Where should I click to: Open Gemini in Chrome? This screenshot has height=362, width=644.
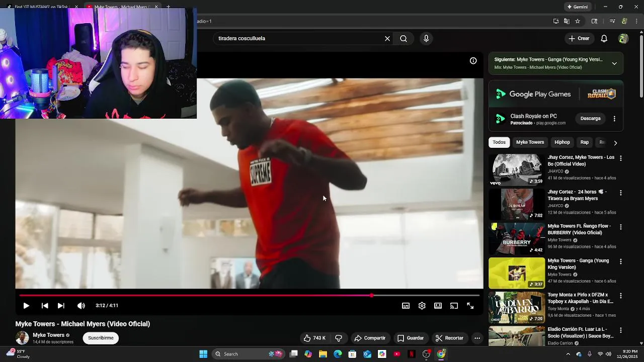coord(577,7)
